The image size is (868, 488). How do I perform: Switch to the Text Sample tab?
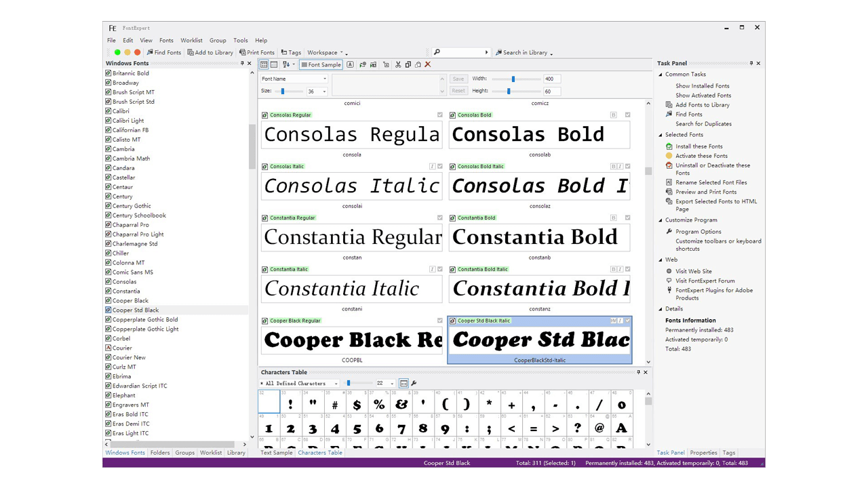point(277,453)
